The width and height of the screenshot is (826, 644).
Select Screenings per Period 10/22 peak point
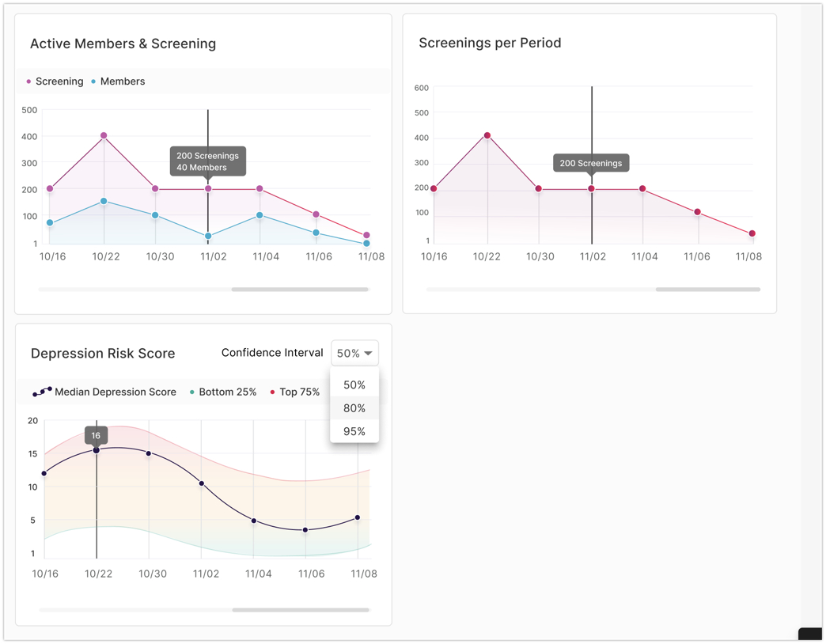487,136
